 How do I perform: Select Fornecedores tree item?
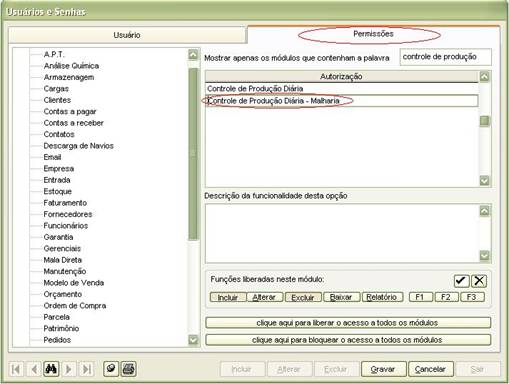tap(68, 214)
